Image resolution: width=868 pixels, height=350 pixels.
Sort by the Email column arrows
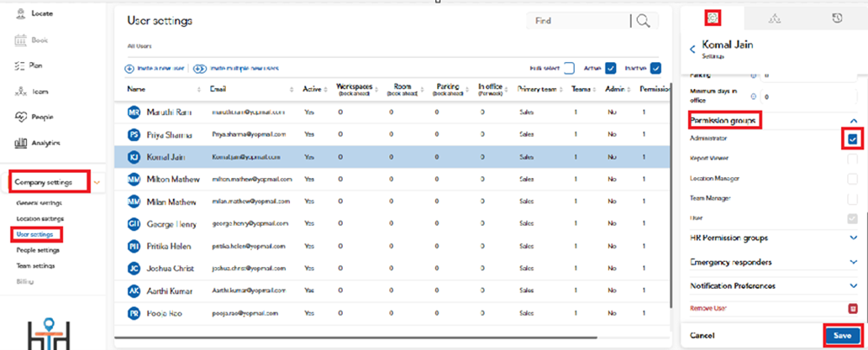(292, 89)
